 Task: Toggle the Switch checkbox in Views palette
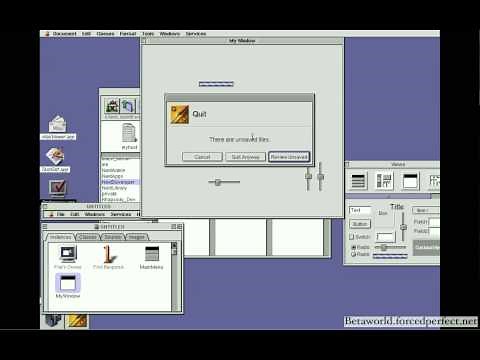pos(351,237)
